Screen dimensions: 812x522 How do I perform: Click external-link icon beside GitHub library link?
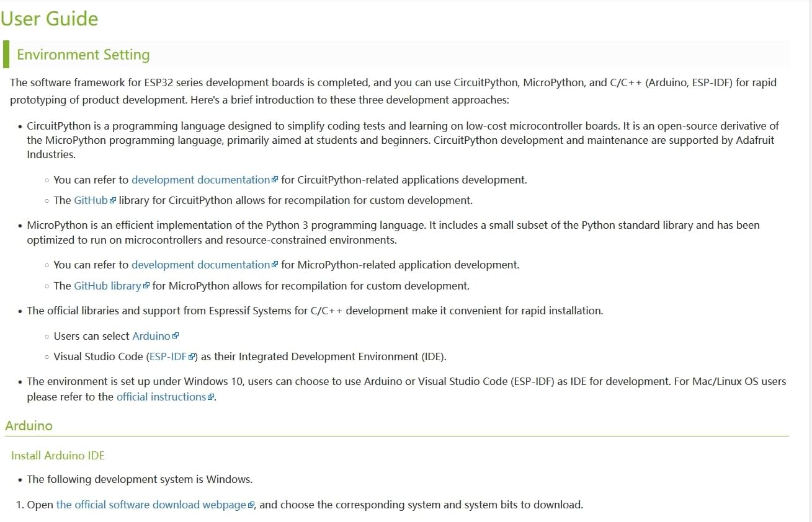click(x=146, y=286)
